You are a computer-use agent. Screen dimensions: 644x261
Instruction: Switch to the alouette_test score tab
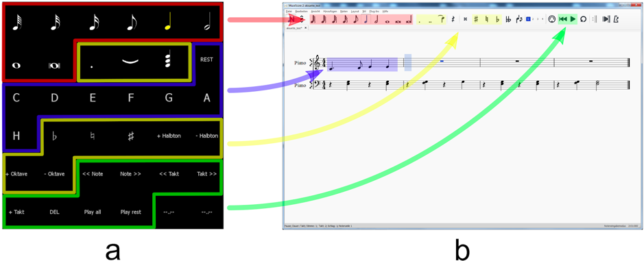click(294, 28)
